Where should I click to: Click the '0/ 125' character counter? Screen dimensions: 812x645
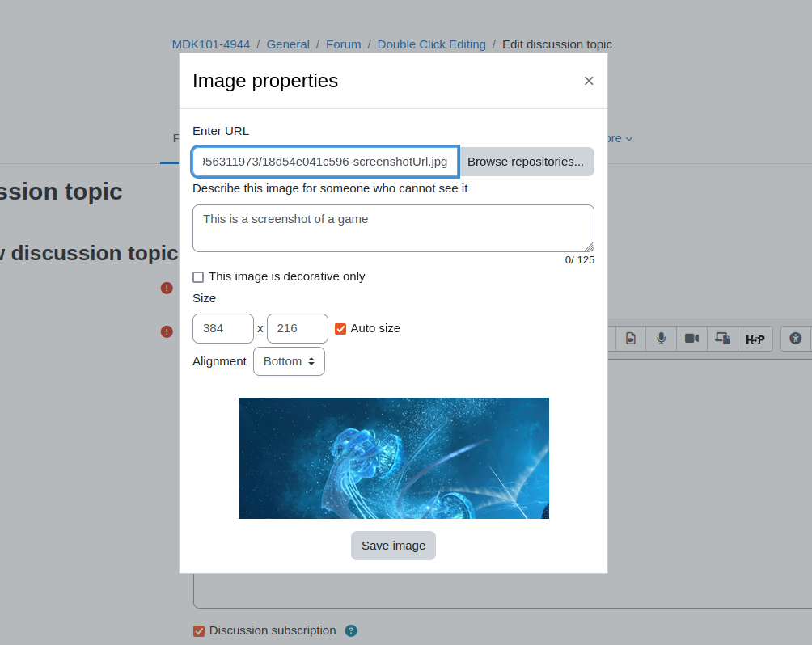(580, 260)
